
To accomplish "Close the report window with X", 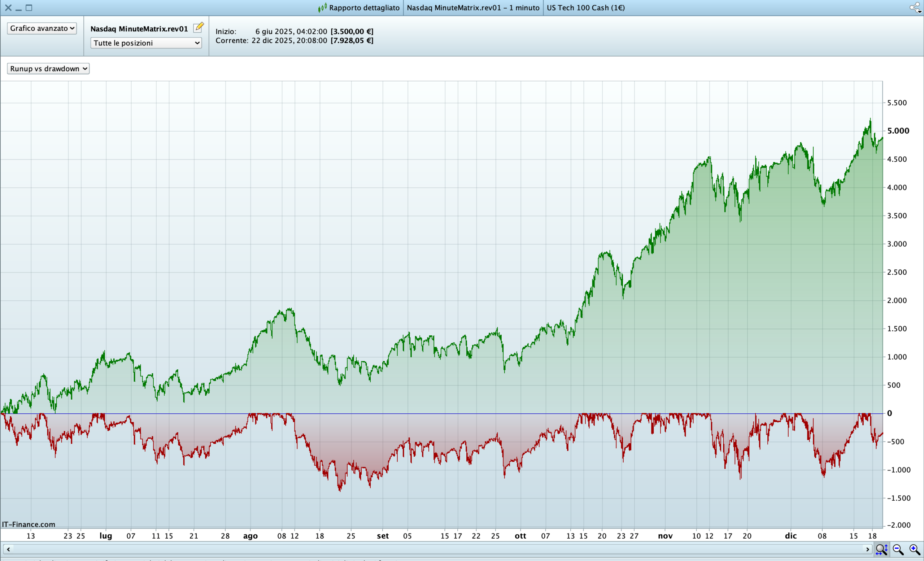I will tap(8, 8).
